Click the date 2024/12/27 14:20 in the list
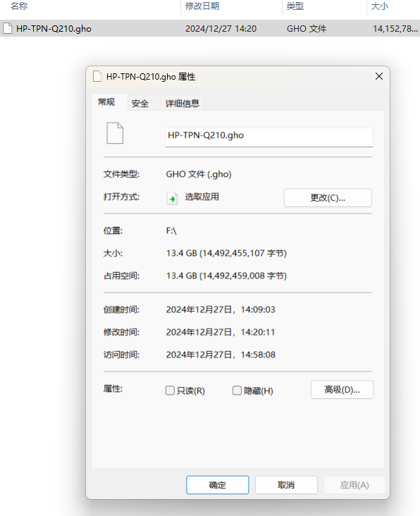 [x=221, y=29]
